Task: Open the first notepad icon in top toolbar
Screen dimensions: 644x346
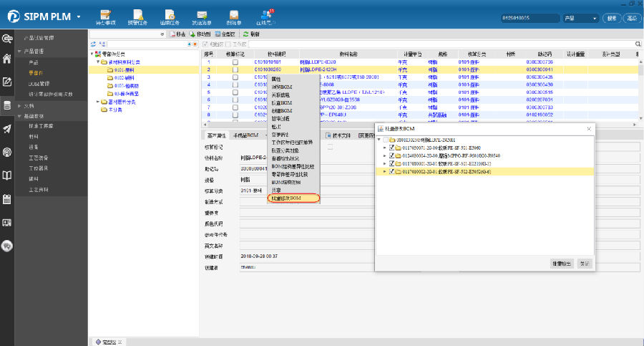Action: point(105,16)
